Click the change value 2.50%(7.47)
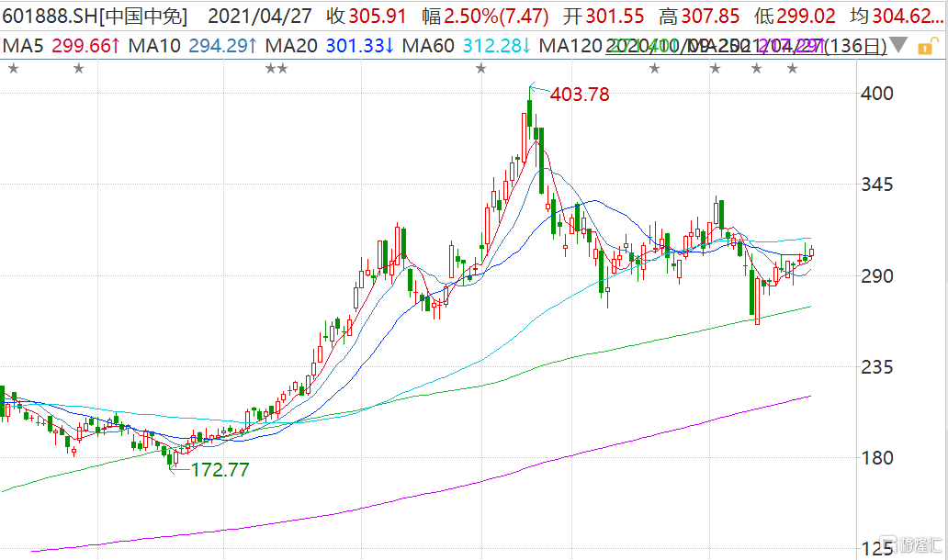 click(x=496, y=17)
